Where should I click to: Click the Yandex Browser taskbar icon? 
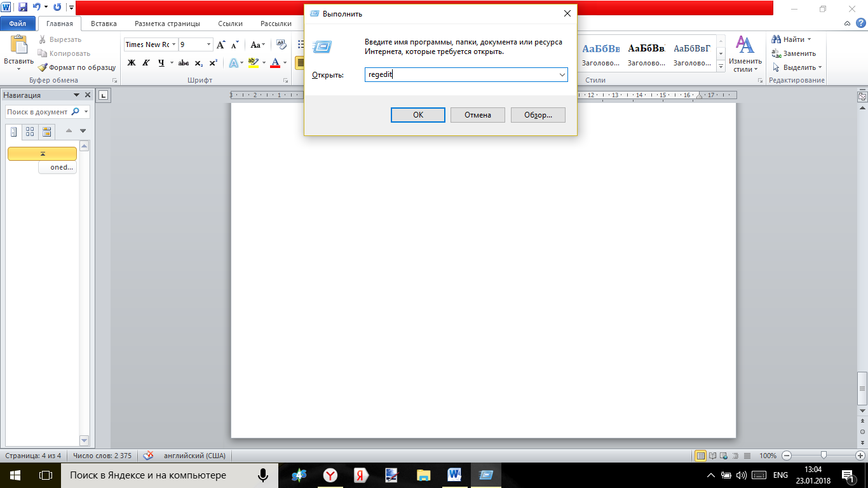point(330,475)
